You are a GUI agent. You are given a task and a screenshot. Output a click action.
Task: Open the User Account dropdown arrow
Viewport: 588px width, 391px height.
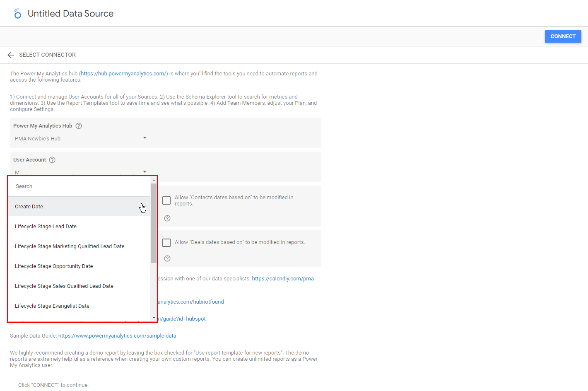[x=145, y=171]
